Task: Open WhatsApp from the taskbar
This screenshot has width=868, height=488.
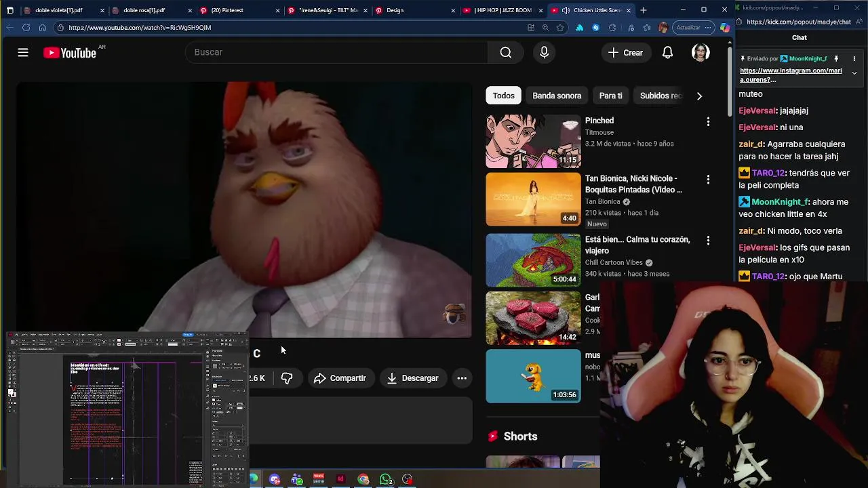Action: tap(385, 479)
